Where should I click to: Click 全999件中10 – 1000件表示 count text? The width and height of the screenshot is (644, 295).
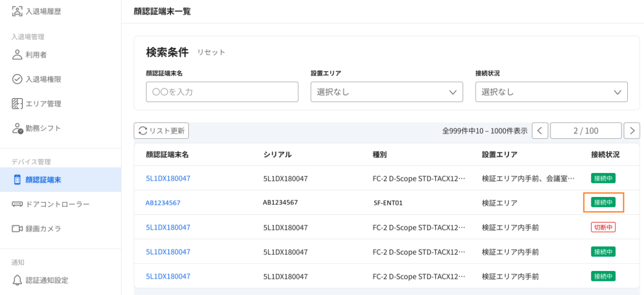pos(485,131)
